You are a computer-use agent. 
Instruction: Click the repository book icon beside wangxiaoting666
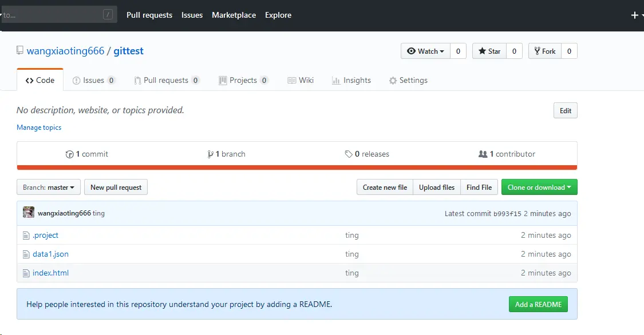pos(19,50)
